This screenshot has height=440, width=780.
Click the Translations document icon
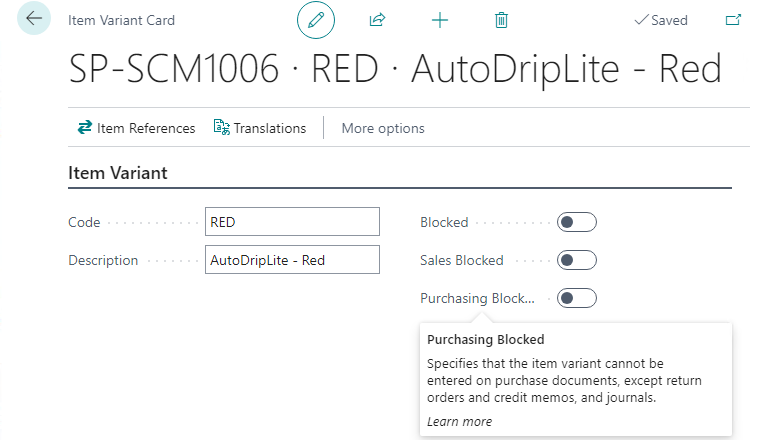[x=222, y=127]
